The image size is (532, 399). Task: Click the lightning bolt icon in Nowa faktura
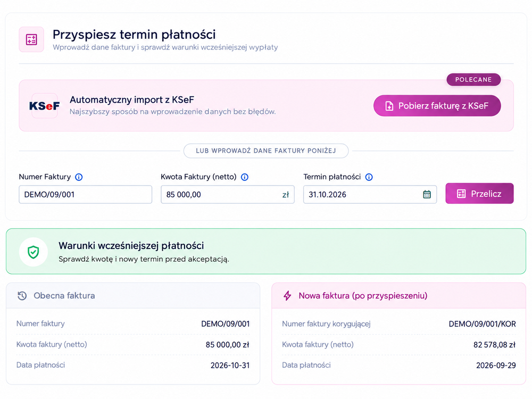click(287, 295)
